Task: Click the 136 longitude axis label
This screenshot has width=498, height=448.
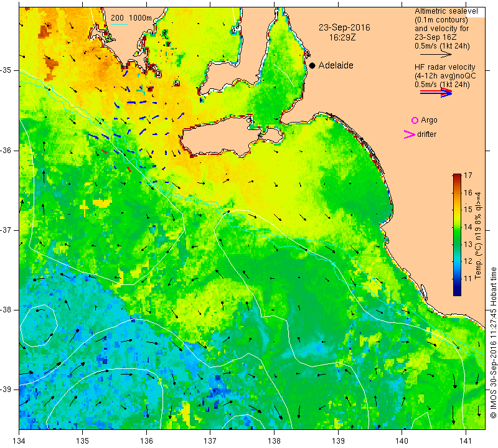Action: click(x=146, y=441)
